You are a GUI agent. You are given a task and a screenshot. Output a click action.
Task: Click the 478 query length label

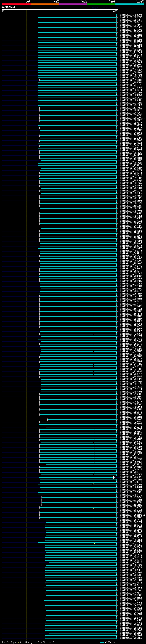pos(115,11)
